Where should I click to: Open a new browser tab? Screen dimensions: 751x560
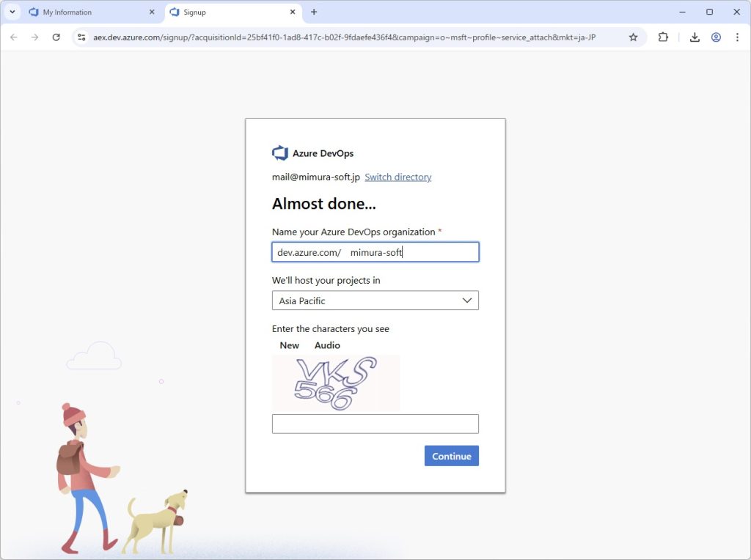tap(314, 12)
